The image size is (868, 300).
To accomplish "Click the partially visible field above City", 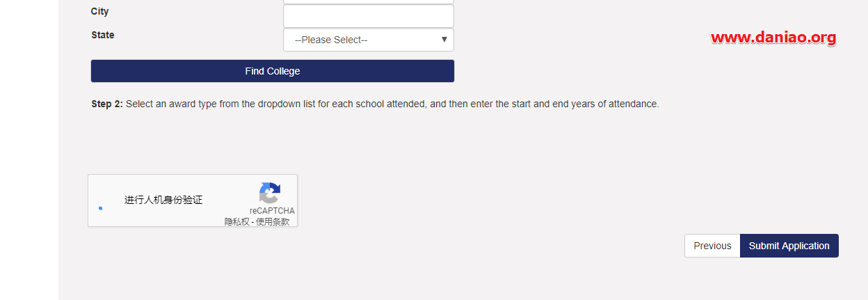I will pyautogui.click(x=369, y=2).
